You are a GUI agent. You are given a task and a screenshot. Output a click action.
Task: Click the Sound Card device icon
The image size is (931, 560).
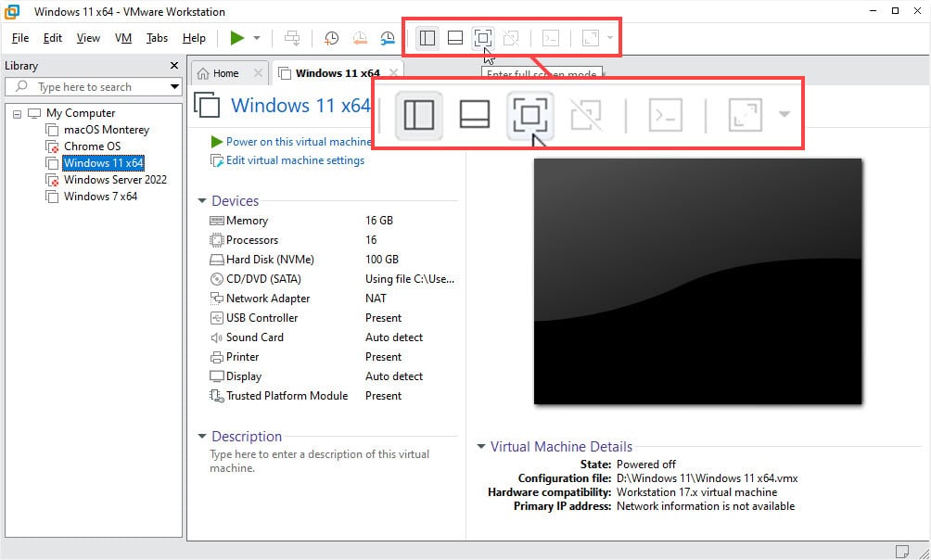tap(217, 337)
